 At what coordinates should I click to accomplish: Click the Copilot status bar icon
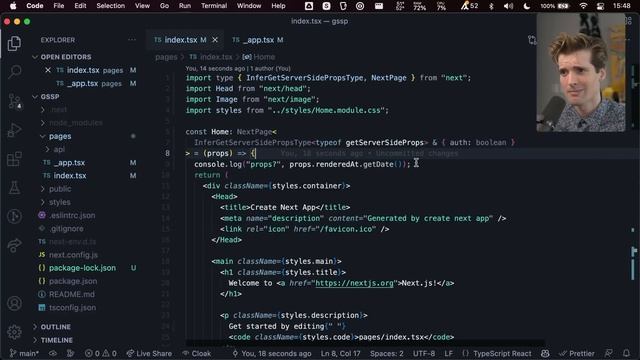click(545, 353)
